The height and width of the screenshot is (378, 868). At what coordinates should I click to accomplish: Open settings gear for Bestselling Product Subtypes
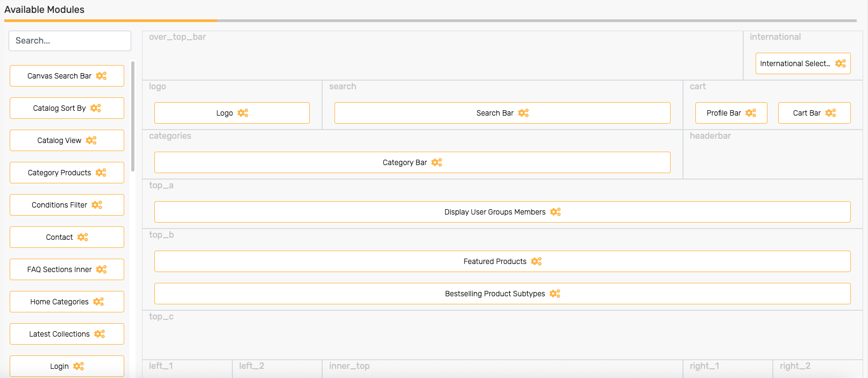coord(555,294)
